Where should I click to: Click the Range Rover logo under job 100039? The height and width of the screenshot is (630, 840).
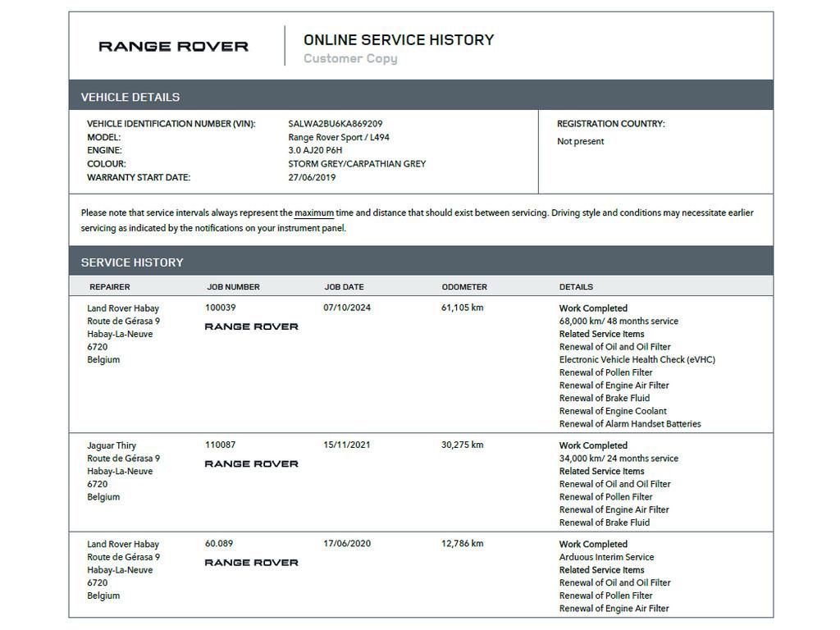(251, 326)
